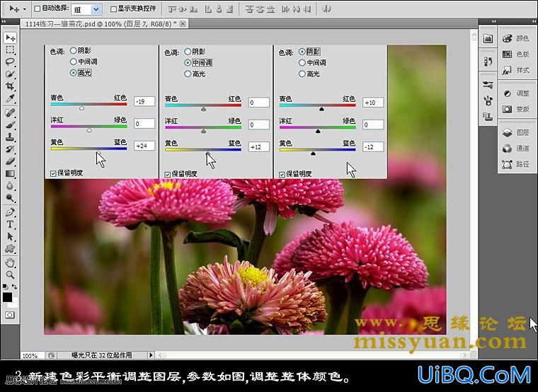Image resolution: width=538 pixels, height=392 pixels.
Task: Open the 路径 panel
Action: tap(517, 164)
